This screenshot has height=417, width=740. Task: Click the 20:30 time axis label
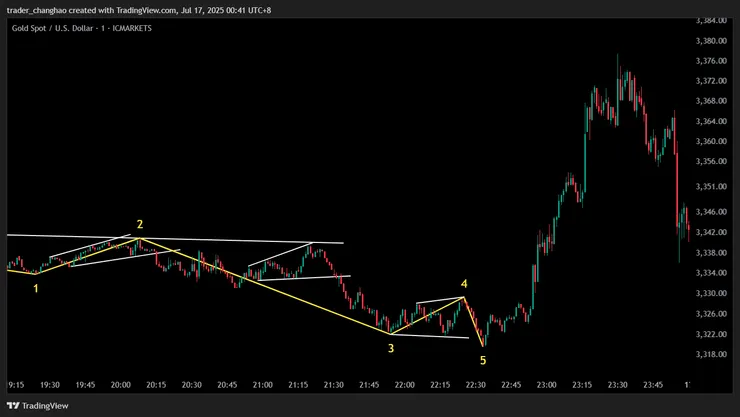pos(192,385)
